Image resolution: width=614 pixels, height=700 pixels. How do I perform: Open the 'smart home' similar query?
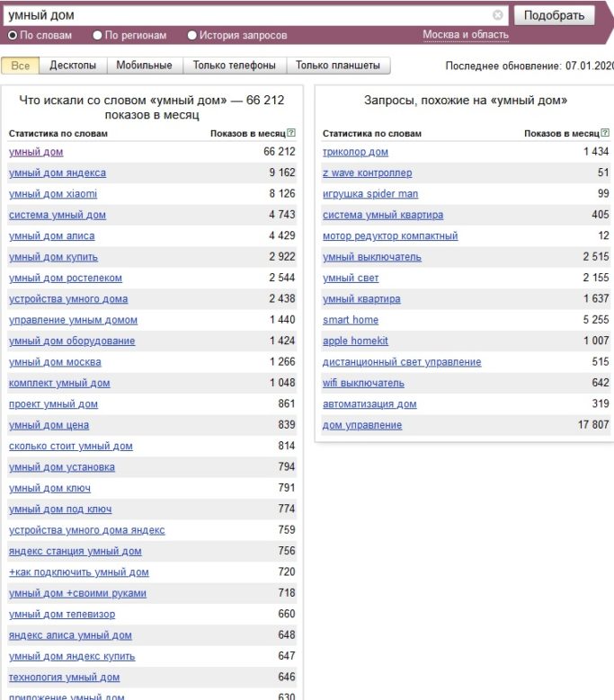pyautogui.click(x=351, y=320)
